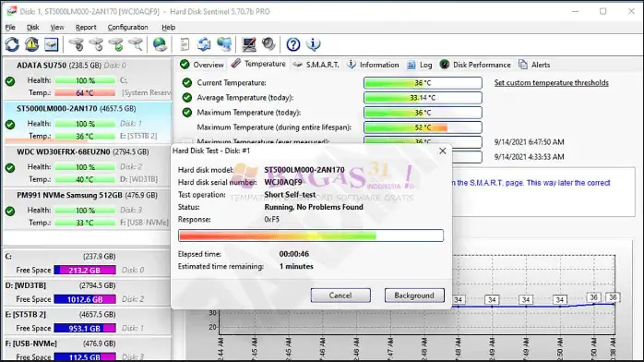Viewport: 644px width, 362px height.
Task: Click the blue info bubble icon
Action: 314,44
